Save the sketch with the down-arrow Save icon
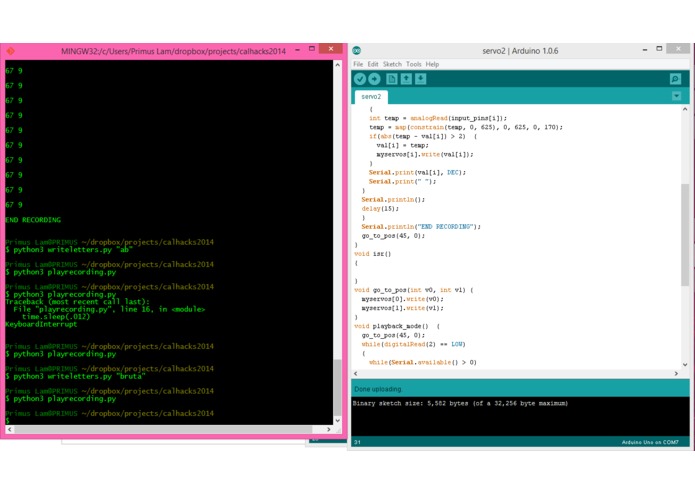 coord(421,79)
